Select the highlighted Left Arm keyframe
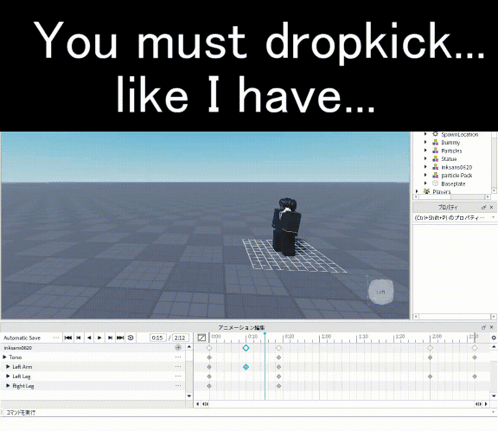This screenshot has width=498, height=431. [x=246, y=367]
